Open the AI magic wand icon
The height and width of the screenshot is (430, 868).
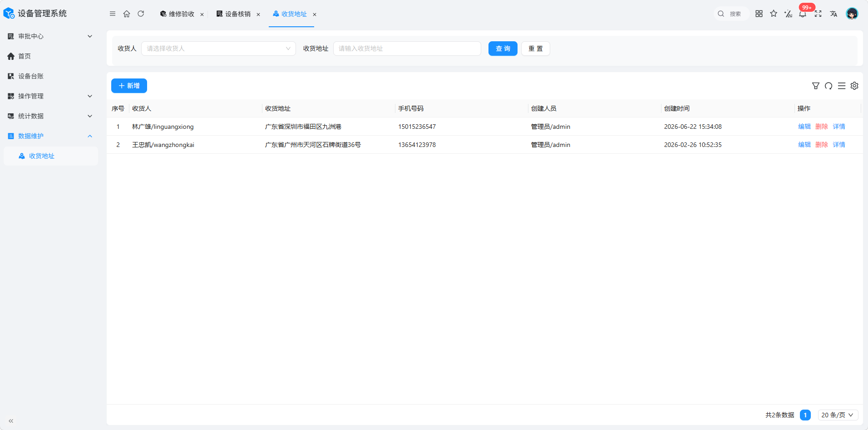(x=788, y=14)
